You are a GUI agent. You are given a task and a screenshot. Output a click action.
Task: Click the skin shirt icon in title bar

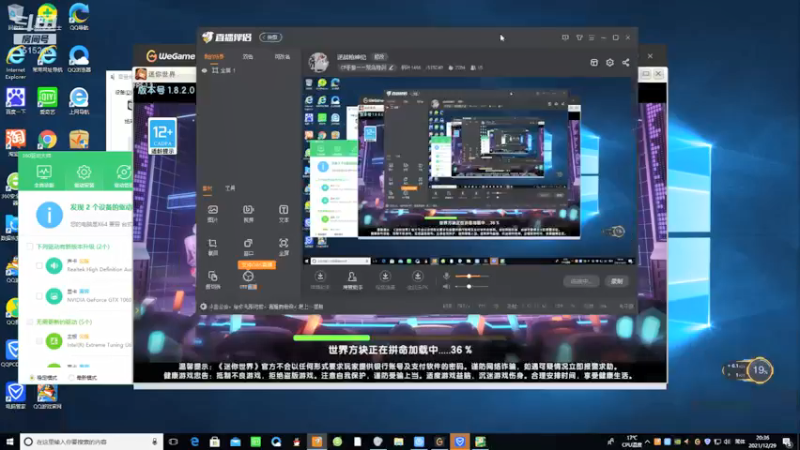pyautogui.click(x=579, y=37)
